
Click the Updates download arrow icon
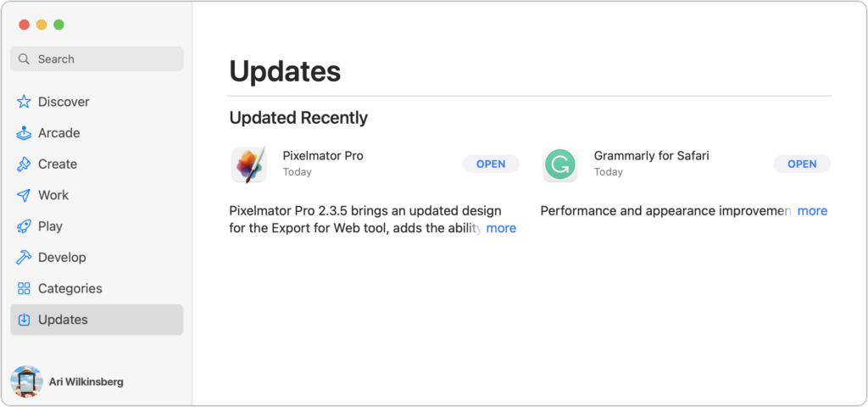pyautogui.click(x=24, y=320)
